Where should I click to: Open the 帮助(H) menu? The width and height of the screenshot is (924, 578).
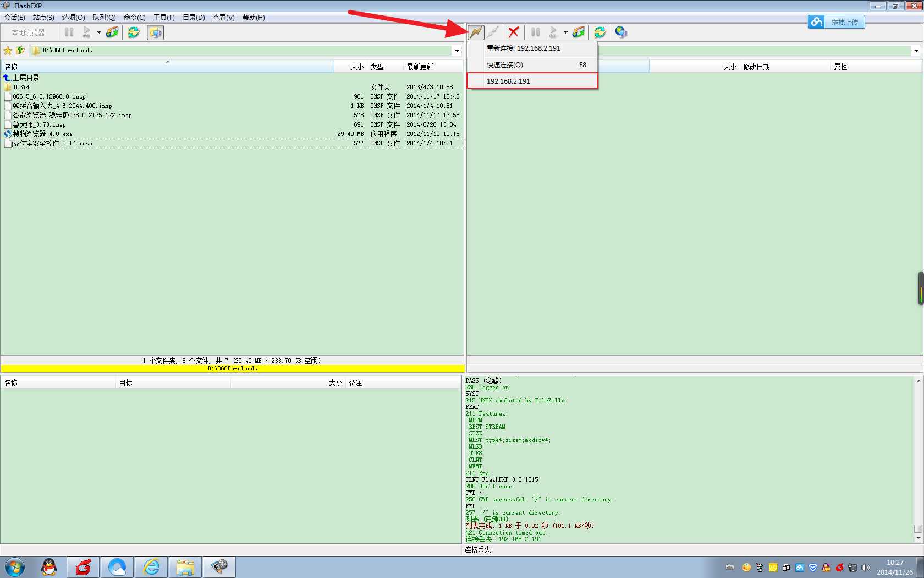pyautogui.click(x=254, y=18)
